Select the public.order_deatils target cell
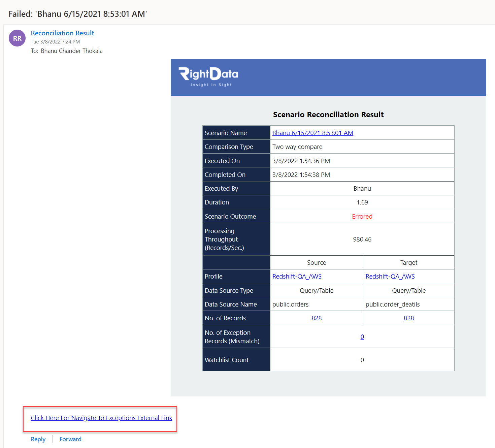This screenshot has width=495, height=448. 409,304
